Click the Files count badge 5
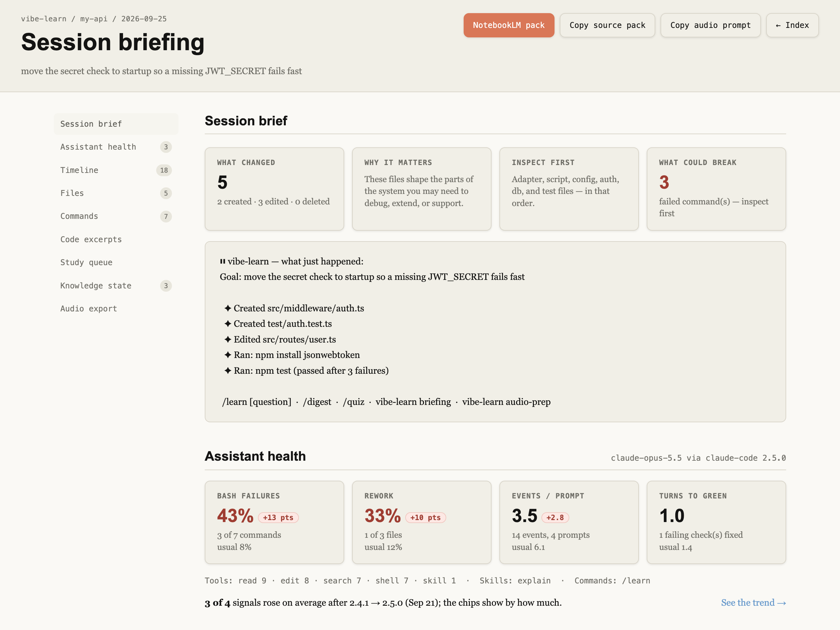The image size is (840, 630). 166,193
